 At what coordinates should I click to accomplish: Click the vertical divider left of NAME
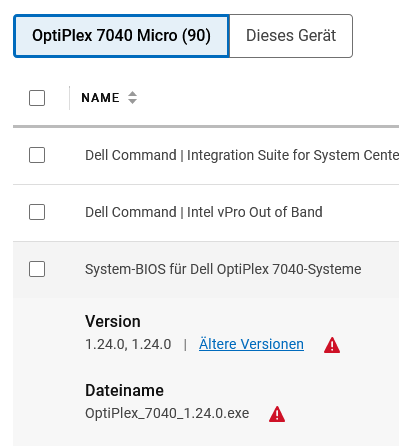(69, 98)
